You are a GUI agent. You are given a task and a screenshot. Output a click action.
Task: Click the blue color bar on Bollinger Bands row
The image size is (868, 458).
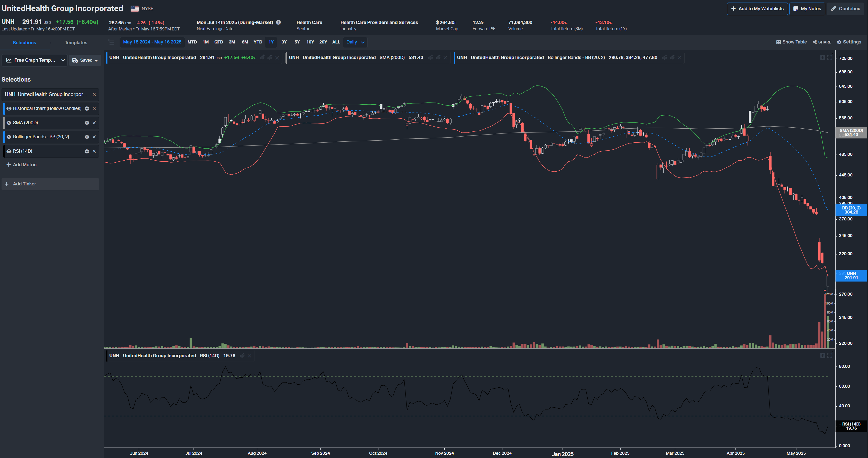pyautogui.click(x=4, y=137)
